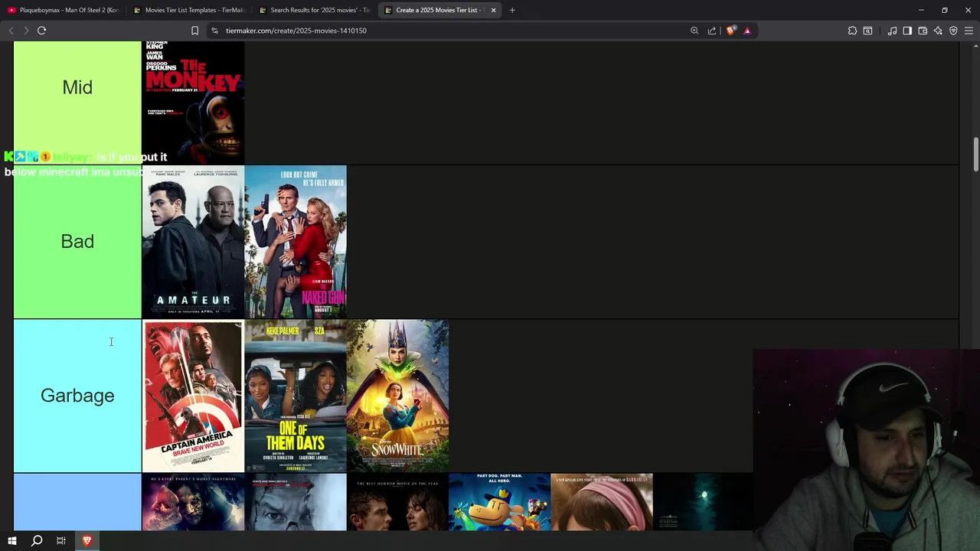Click the page vertical scrollbar thumb
This screenshot has height=551, width=980.
(x=975, y=155)
